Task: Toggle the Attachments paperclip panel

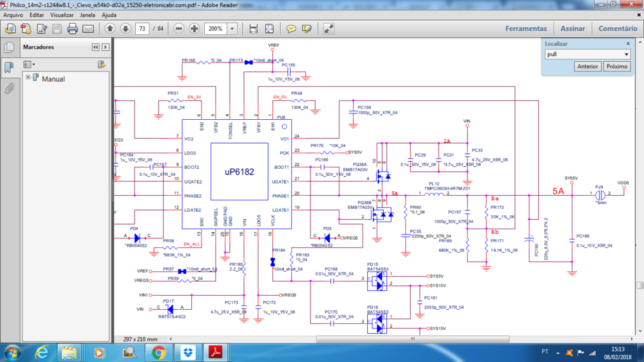Action: click(9, 88)
